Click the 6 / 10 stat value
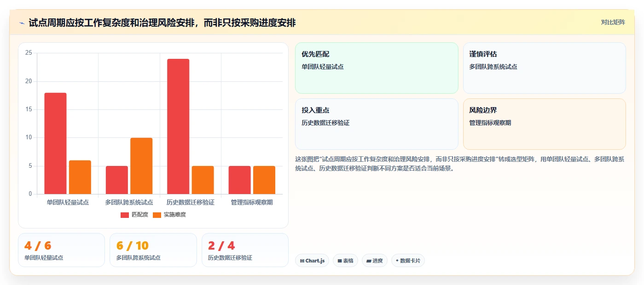Viewport: 644px width, 285px height. [x=133, y=245]
